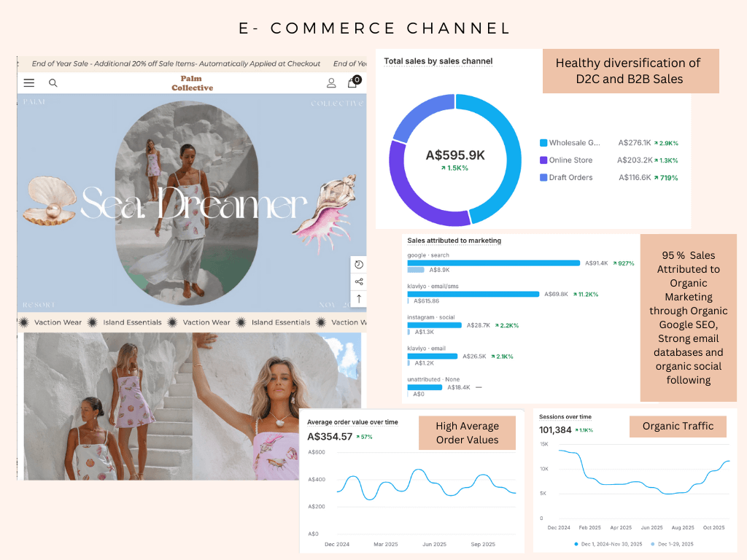The image size is (747, 560).
Task: Open the shopping cart icon
Action: (352, 83)
